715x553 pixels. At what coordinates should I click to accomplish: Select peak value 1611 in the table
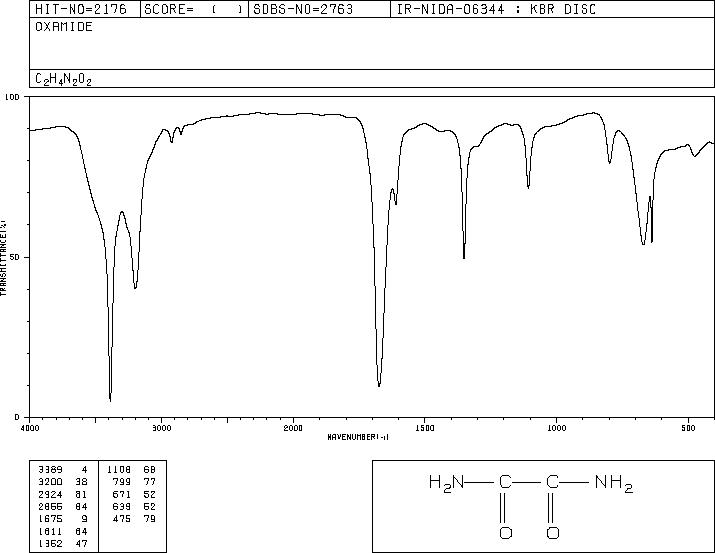click(x=51, y=531)
